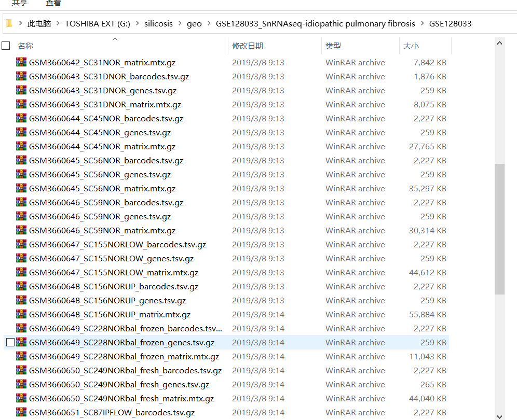517x420 pixels.
Task: Sort by the 修改日期 column header
Action: pos(248,46)
